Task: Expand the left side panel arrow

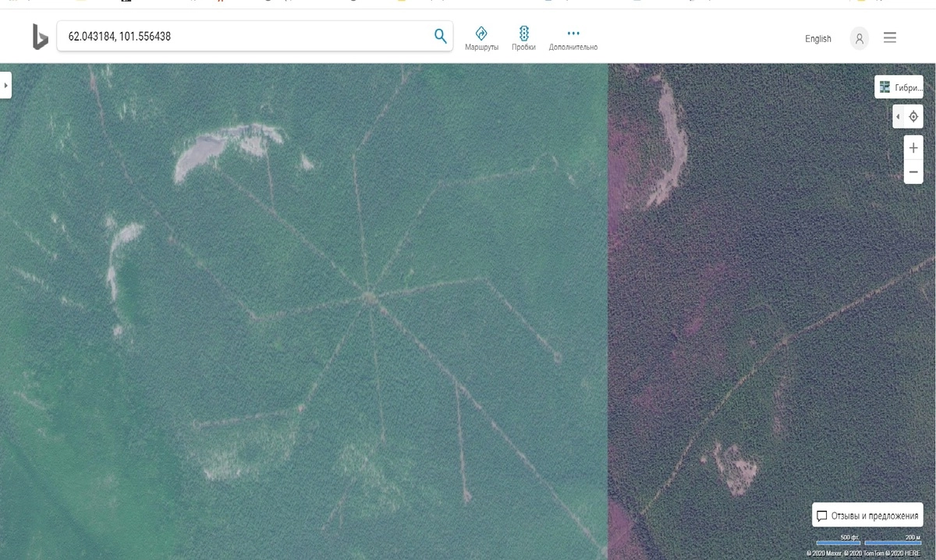Action: (5, 85)
